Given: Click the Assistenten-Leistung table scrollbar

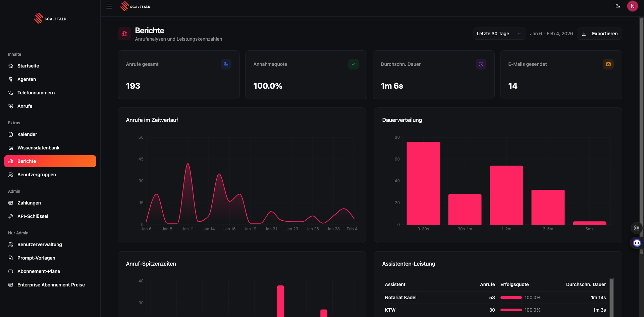Looking at the screenshot, I should point(611,298).
